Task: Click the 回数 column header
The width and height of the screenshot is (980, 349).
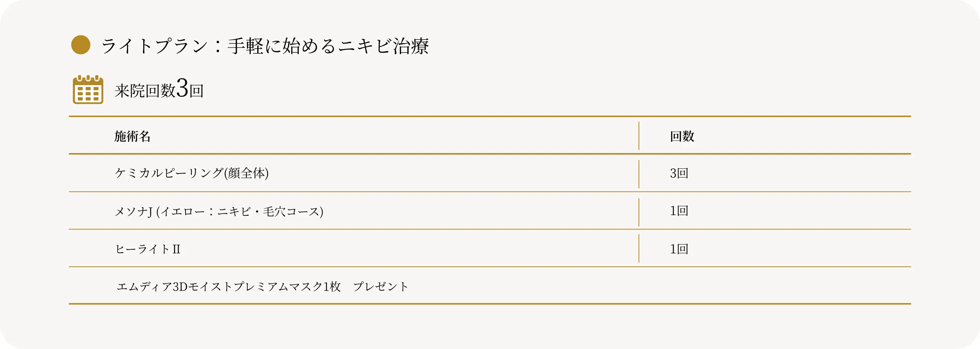Action: click(682, 136)
